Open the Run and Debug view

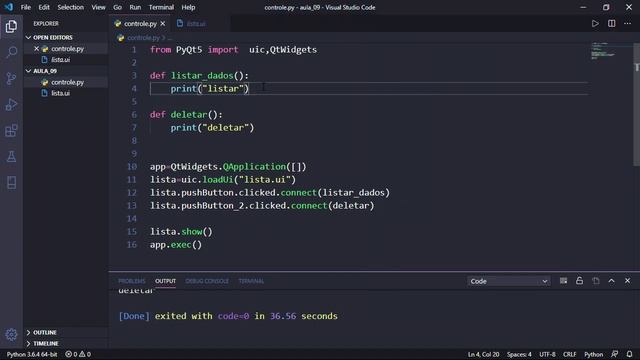click(x=11, y=104)
